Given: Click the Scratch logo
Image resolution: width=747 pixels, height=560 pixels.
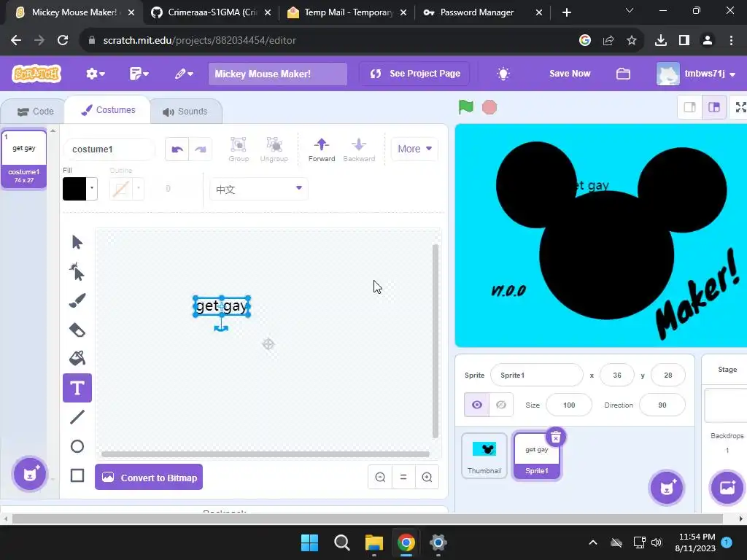Looking at the screenshot, I should [36, 74].
